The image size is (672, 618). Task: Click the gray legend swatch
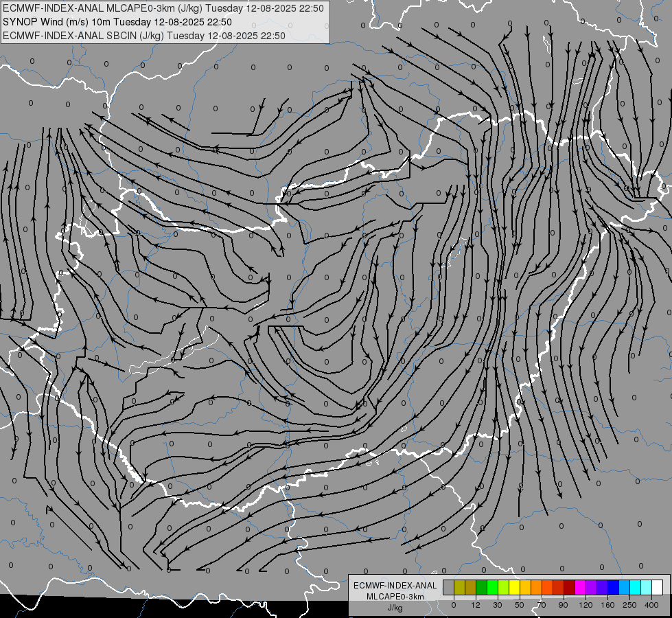[x=448, y=587]
